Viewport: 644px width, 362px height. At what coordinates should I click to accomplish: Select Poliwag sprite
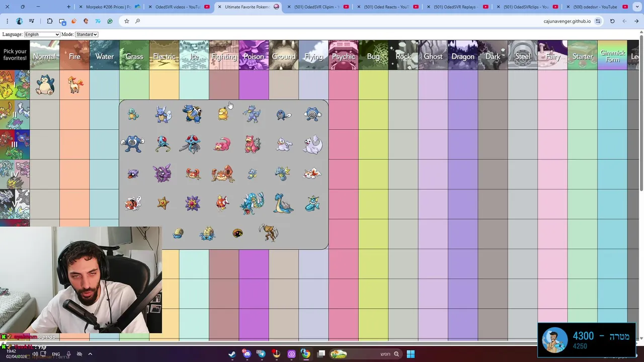283,115
